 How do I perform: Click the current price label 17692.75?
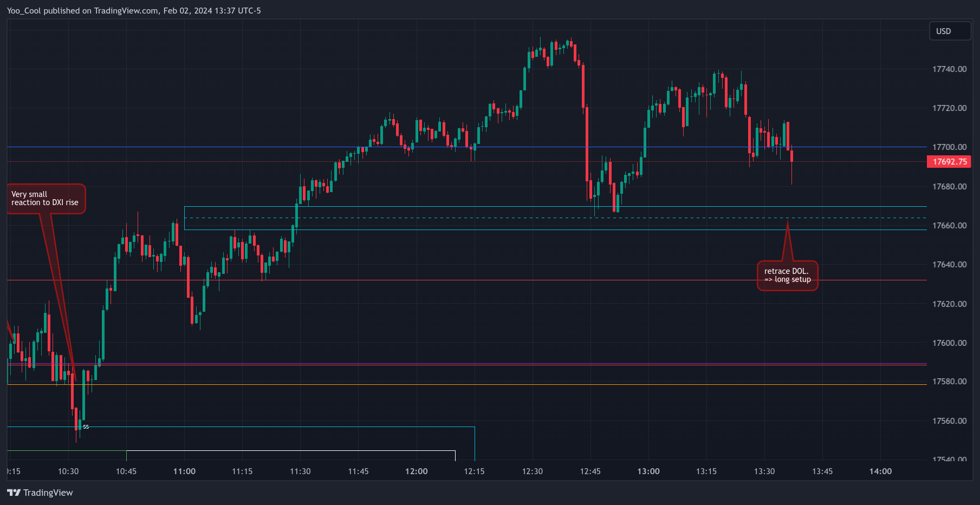pos(949,162)
